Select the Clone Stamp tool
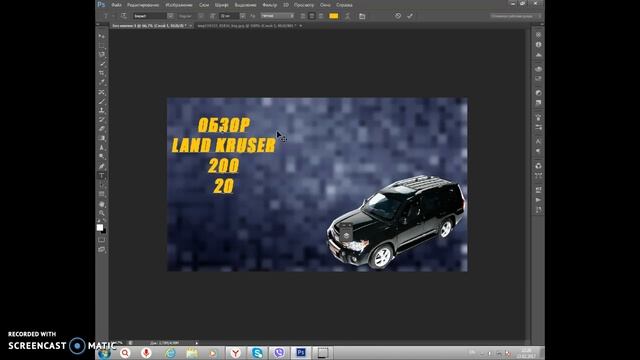 click(102, 111)
